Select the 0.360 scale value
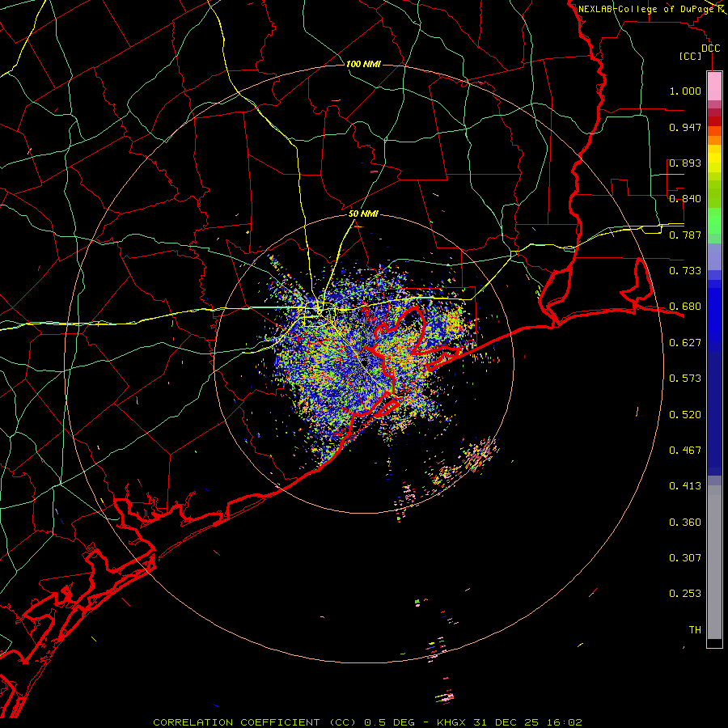The width and height of the screenshot is (728, 728). [x=685, y=523]
